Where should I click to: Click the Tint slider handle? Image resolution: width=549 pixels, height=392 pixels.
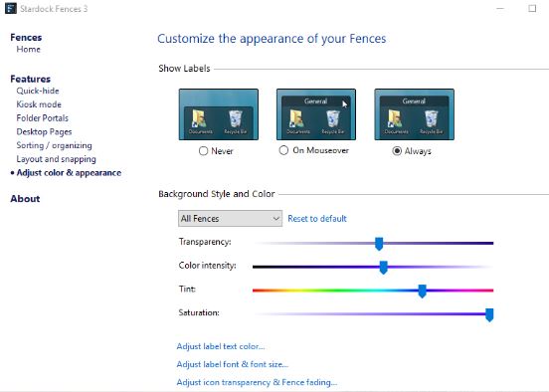pyautogui.click(x=423, y=292)
